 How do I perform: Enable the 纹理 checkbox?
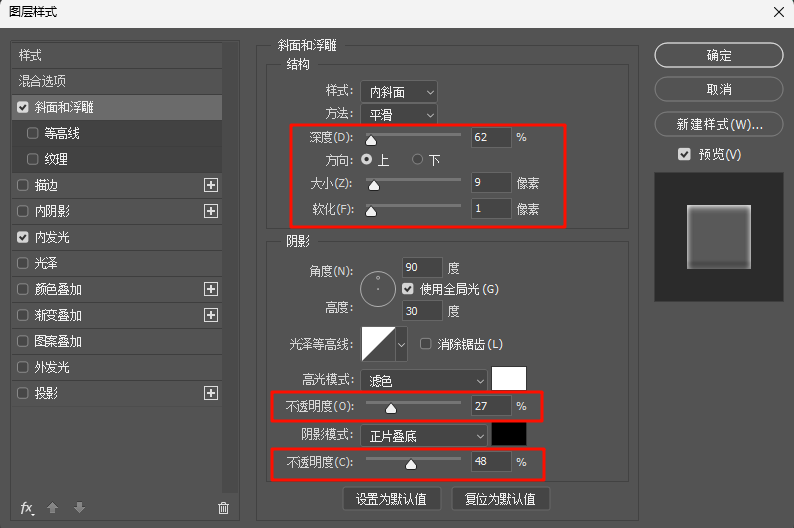tap(32, 159)
